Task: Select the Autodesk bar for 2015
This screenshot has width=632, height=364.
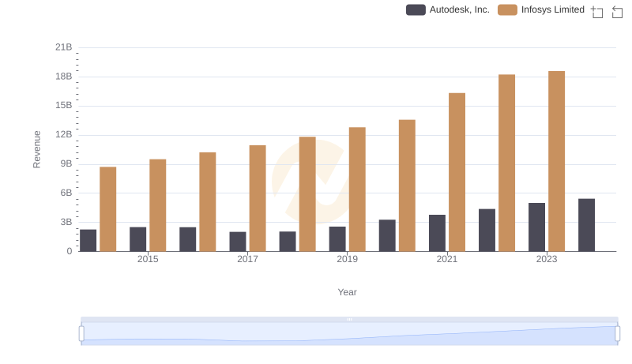Action: [x=137, y=239]
